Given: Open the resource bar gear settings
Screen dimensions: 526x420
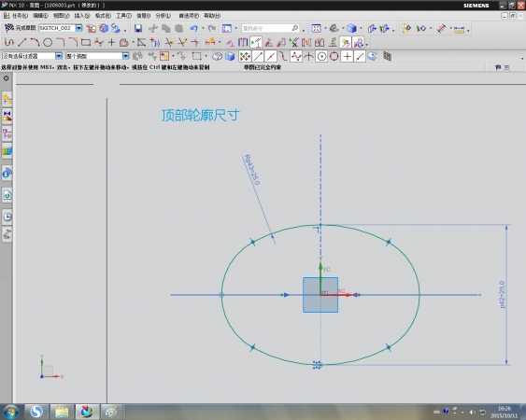Looking at the screenshot, I should point(6,78).
